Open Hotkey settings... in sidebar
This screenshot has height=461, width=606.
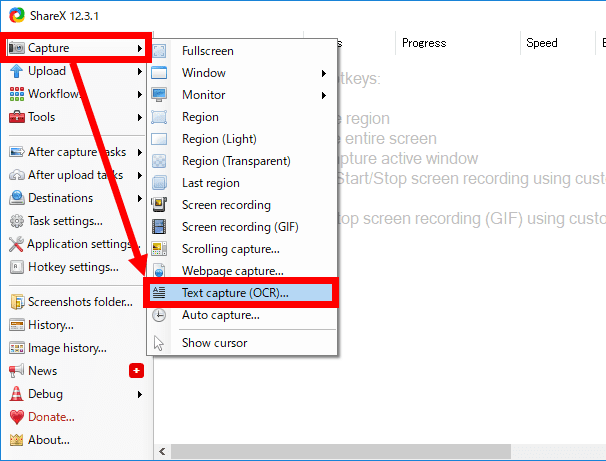pos(73,267)
